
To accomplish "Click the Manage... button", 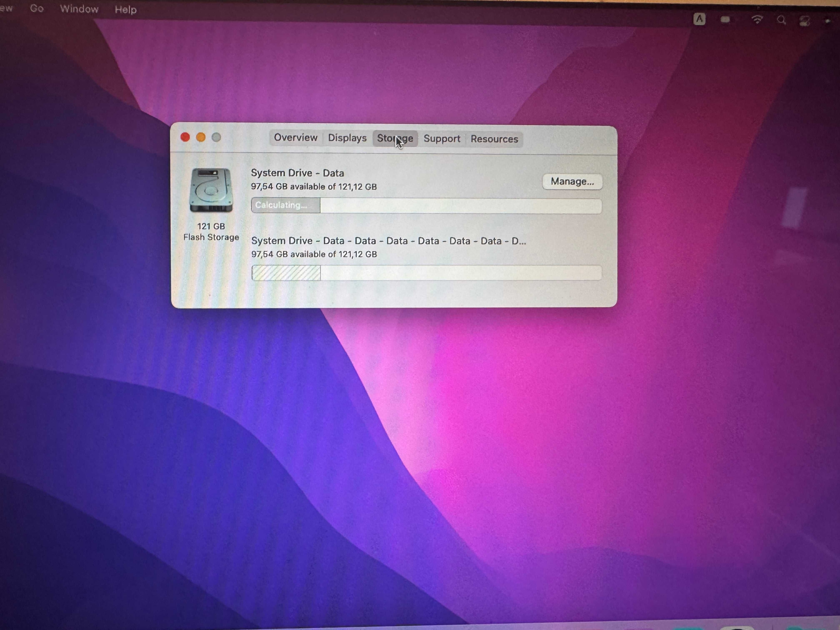I will [572, 181].
